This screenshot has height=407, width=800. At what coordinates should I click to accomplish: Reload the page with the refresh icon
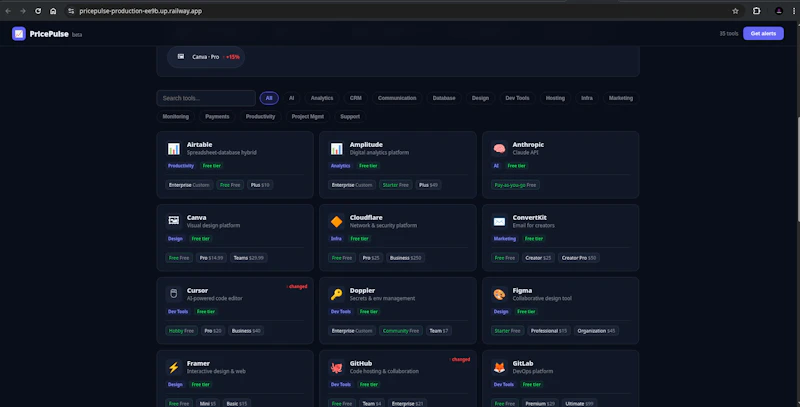point(38,11)
